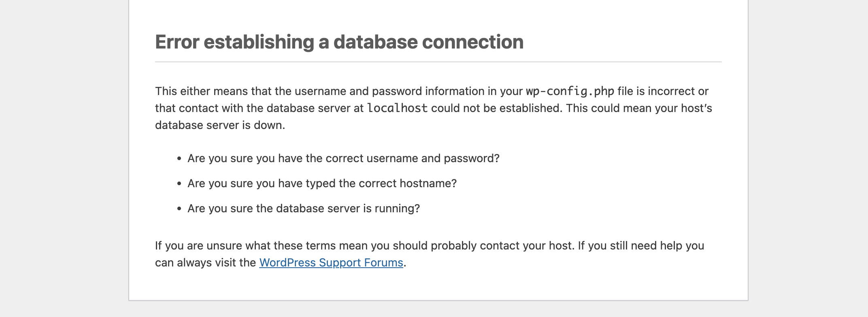Click the "can always visit the" text

point(205,263)
